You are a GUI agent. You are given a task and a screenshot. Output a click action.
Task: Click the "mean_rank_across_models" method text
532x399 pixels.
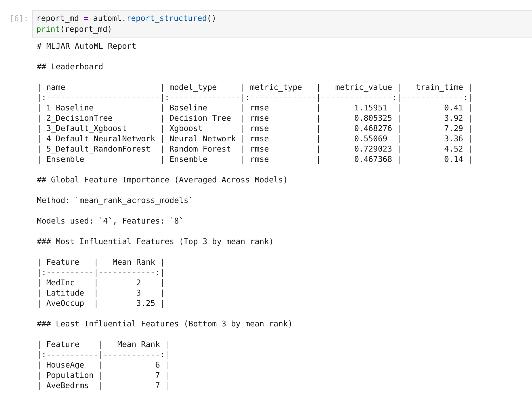tap(135, 200)
